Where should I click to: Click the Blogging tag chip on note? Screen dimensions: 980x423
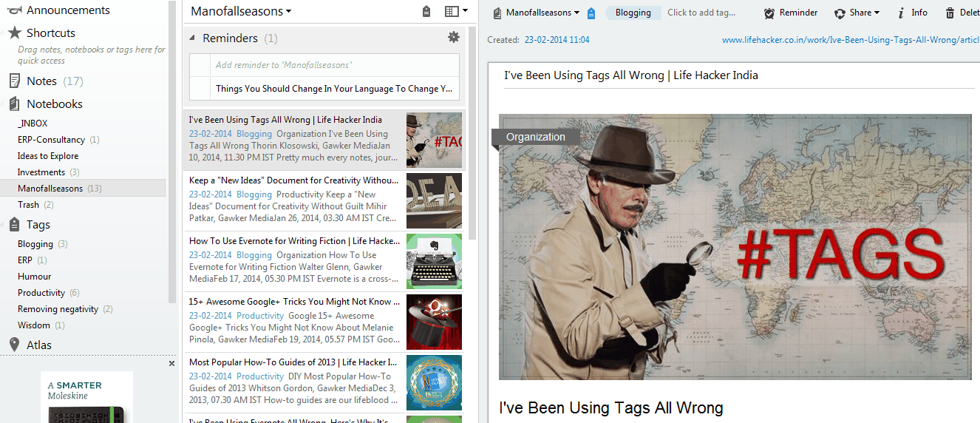point(633,13)
